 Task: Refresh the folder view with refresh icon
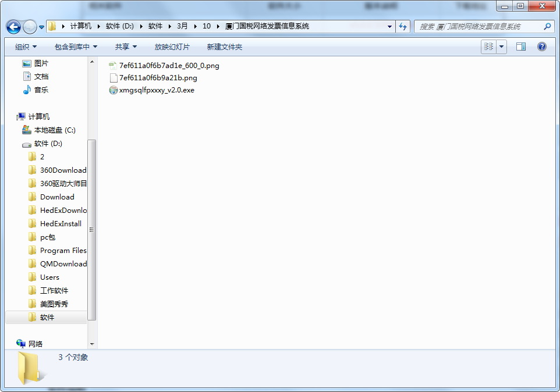(x=403, y=26)
